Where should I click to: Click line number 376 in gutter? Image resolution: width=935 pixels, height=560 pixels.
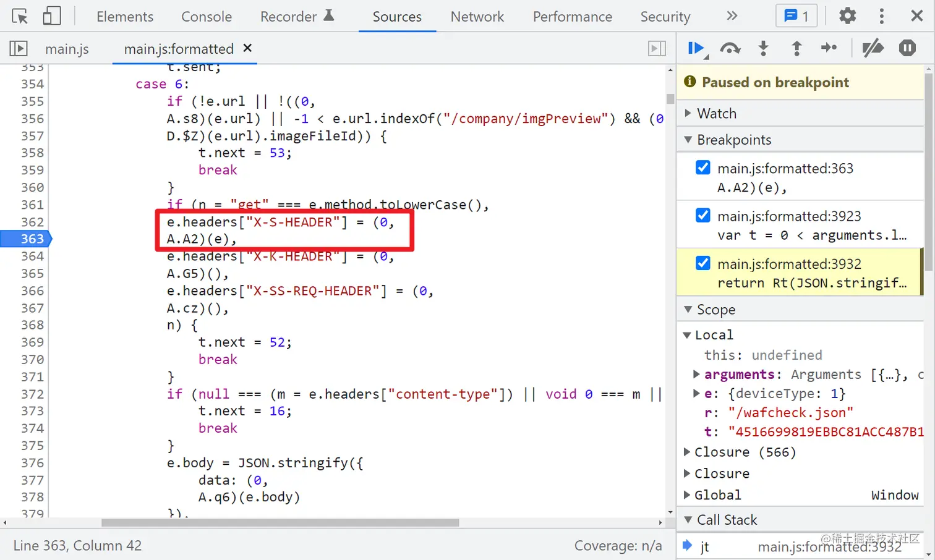(x=32, y=462)
